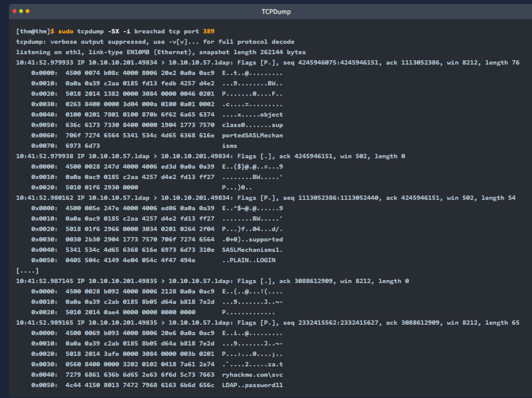Click ASCII text 'object' in first packet
532x398 pixels.
pos(271,115)
